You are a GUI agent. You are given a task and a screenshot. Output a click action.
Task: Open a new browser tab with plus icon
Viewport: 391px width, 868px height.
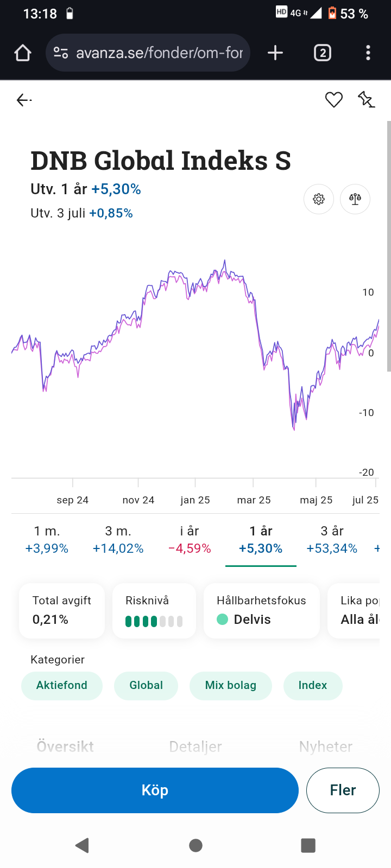[275, 53]
